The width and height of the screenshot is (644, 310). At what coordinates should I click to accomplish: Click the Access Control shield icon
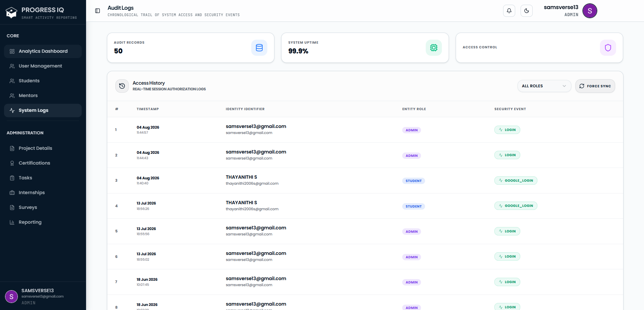pyautogui.click(x=608, y=48)
